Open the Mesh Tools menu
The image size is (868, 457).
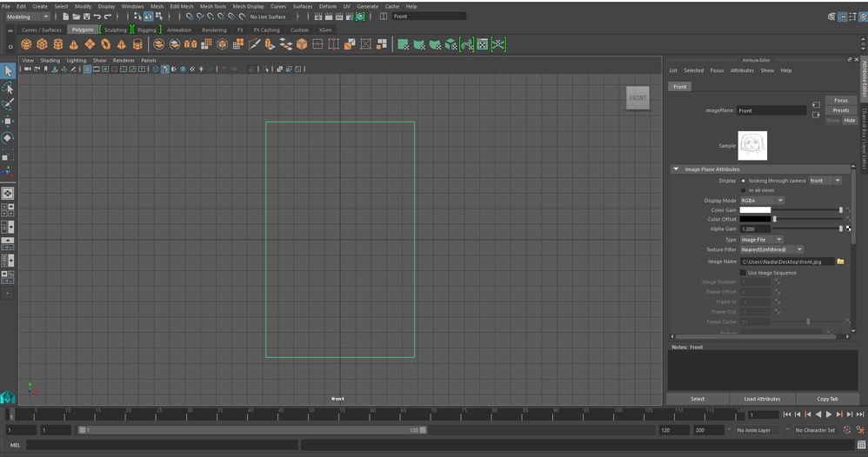[x=213, y=7]
